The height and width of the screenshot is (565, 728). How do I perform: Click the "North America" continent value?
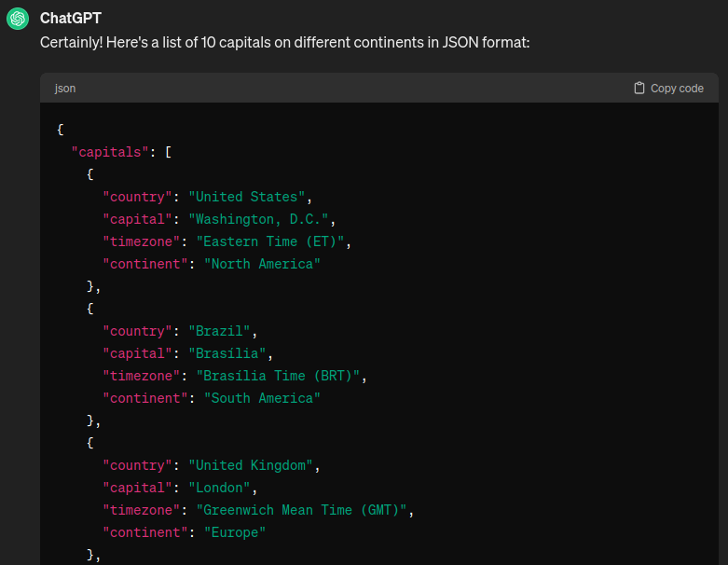point(262,264)
